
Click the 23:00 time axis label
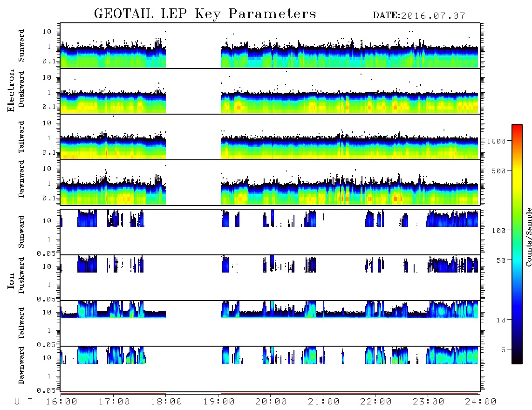[429, 402]
